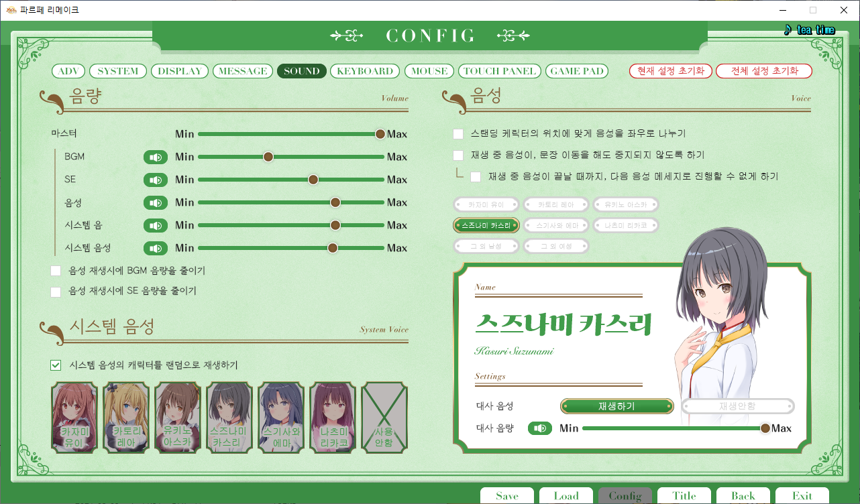Image resolution: width=860 pixels, height=504 pixels.
Task: Go to the KEYBOARD tab
Action: [365, 71]
